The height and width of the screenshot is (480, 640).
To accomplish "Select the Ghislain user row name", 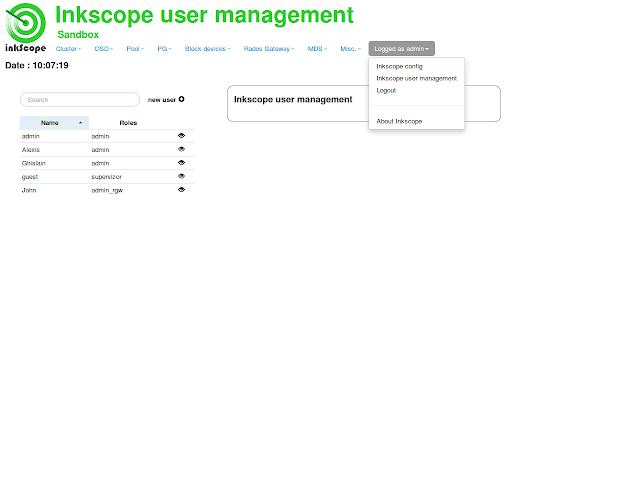I will point(33,163).
